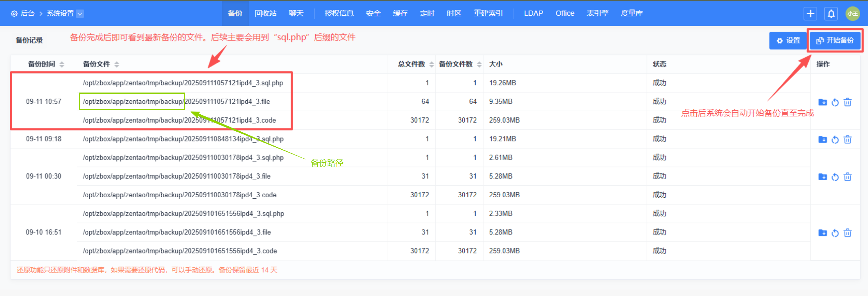Open the 缓存 tab
This screenshot has height=296, width=868.
pos(400,14)
